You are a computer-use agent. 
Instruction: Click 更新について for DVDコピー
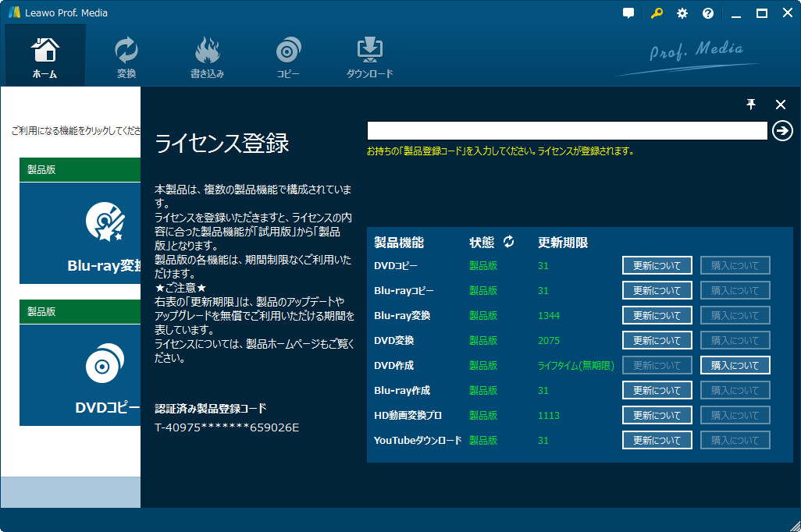[657, 266]
